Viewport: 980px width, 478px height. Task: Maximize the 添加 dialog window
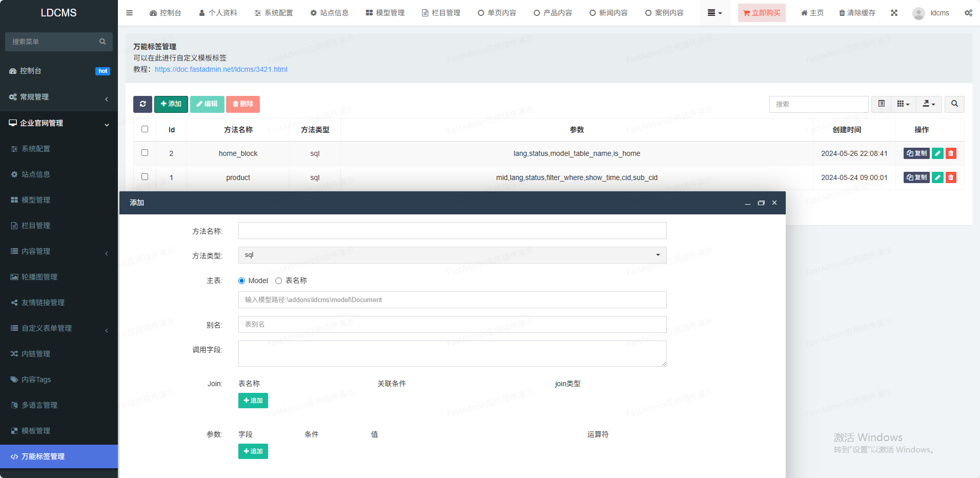761,203
